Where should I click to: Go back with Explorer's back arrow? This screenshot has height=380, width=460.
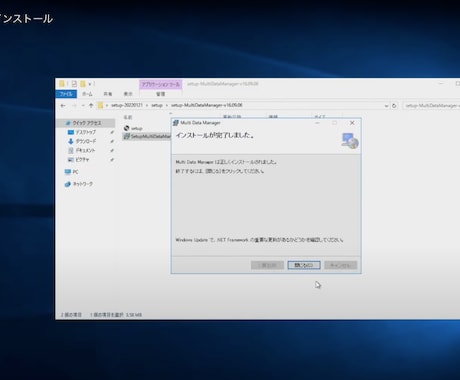(x=63, y=106)
